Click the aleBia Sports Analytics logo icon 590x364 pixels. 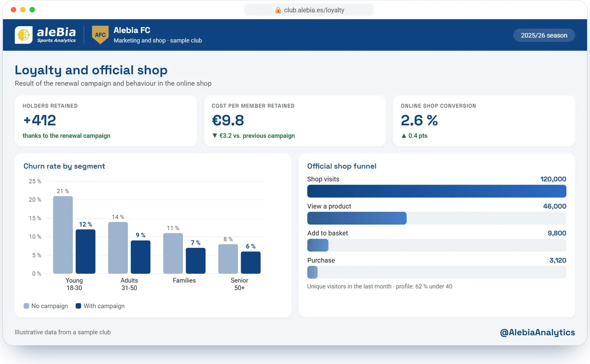[x=24, y=35]
